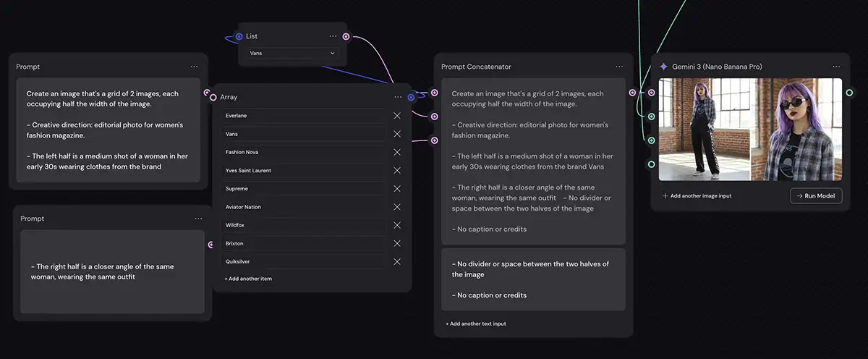Click Add another text input
The width and height of the screenshot is (868, 359).
476,324
